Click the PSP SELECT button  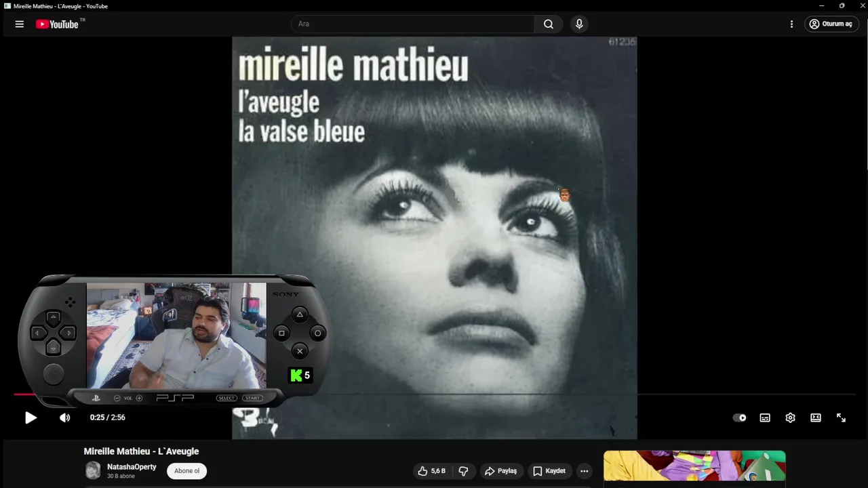point(226,398)
